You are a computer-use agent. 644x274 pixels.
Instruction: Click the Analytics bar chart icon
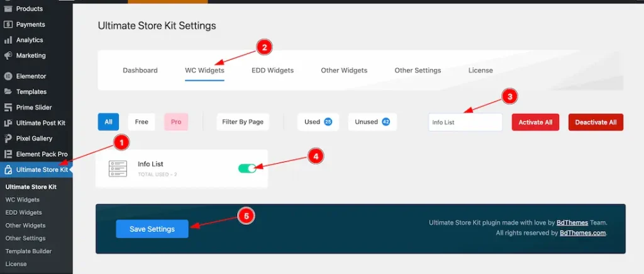click(8, 40)
